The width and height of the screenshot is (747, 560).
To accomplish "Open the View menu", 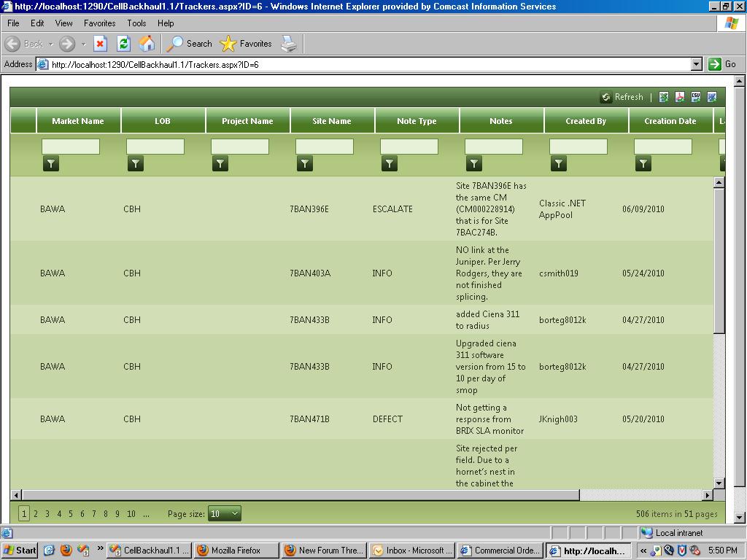I will (64, 23).
